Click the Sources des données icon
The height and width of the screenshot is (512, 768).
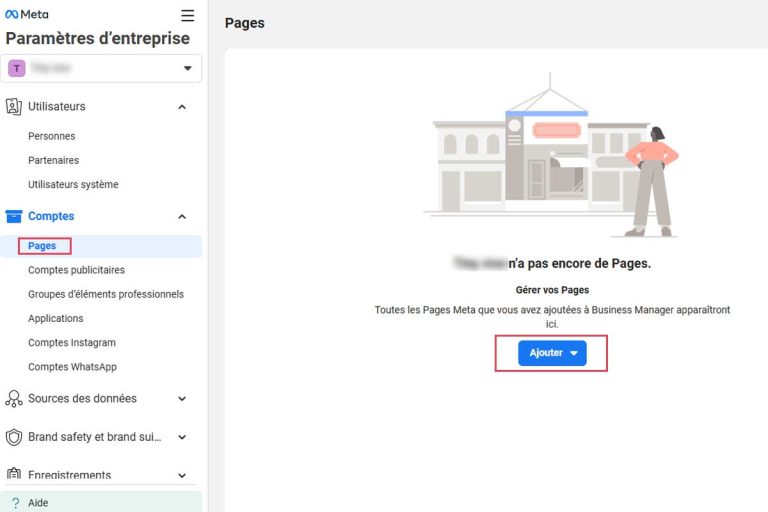pos(14,398)
